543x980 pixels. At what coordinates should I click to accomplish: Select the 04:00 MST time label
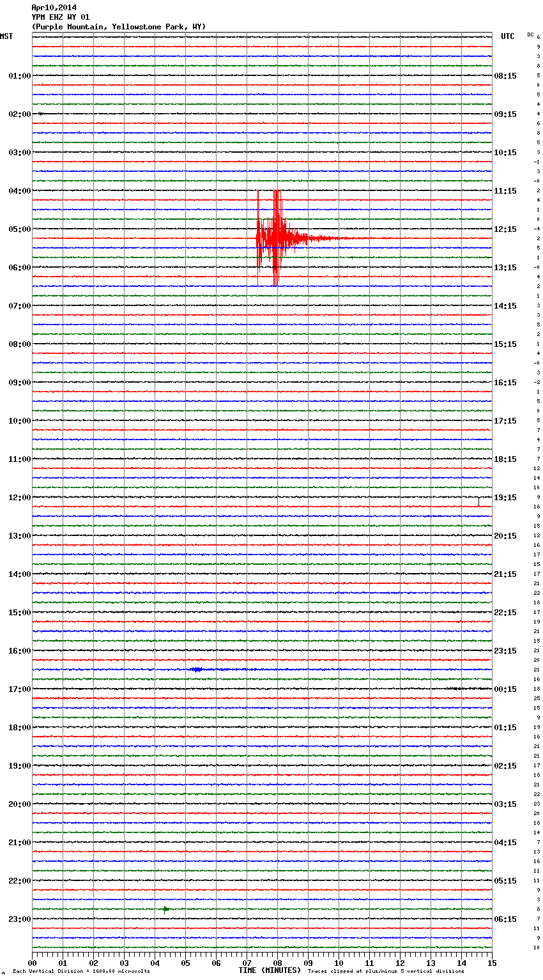[x=19, y=191]
